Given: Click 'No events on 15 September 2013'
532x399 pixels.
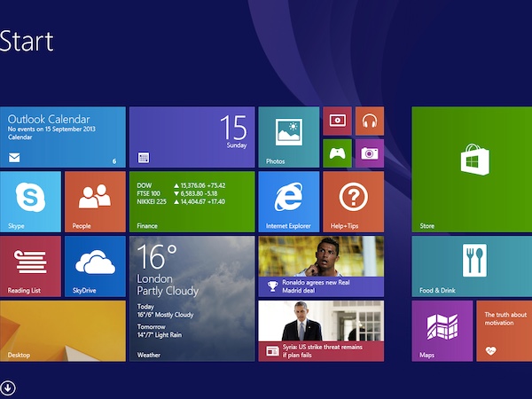Looking at the screenshot, I should [x=51, y=129].
